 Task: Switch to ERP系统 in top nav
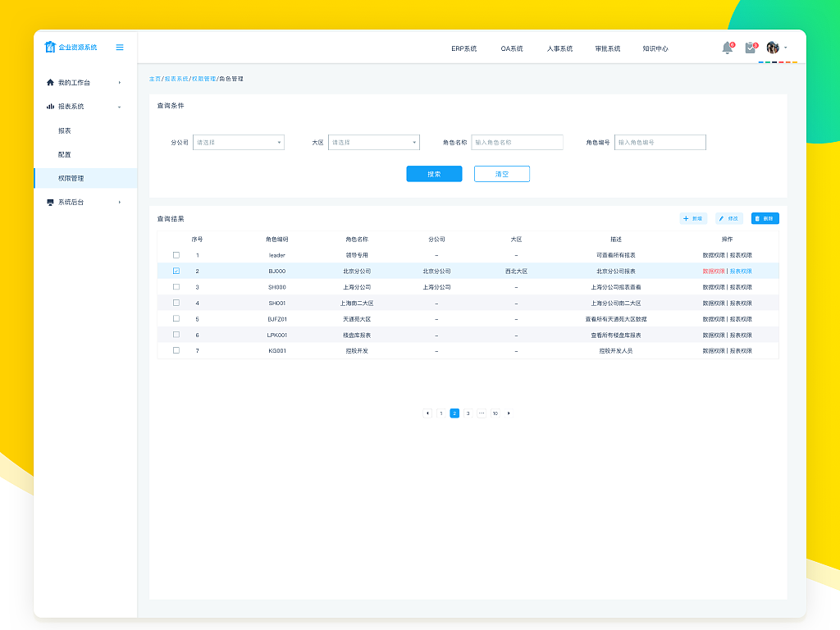tap(464, 48)
